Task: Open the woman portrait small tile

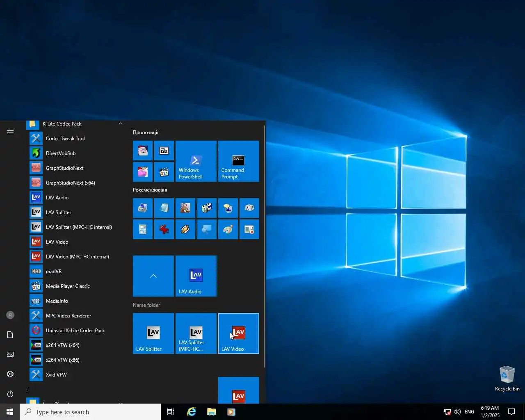Action: pos(185,208)
